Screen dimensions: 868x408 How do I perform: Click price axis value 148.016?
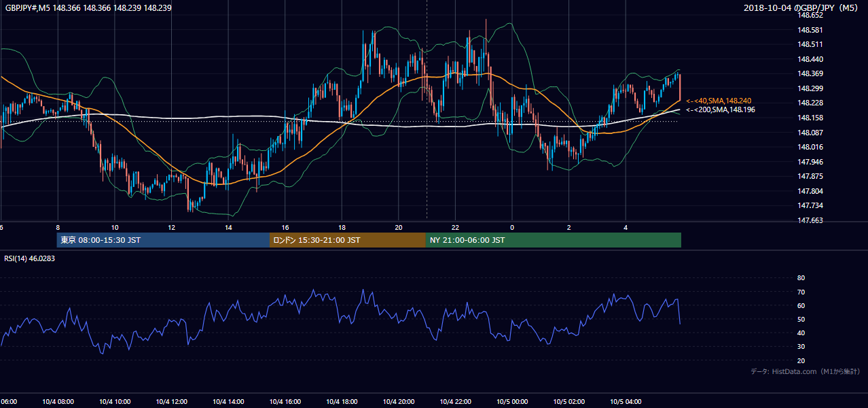click(x=810, y=147)
